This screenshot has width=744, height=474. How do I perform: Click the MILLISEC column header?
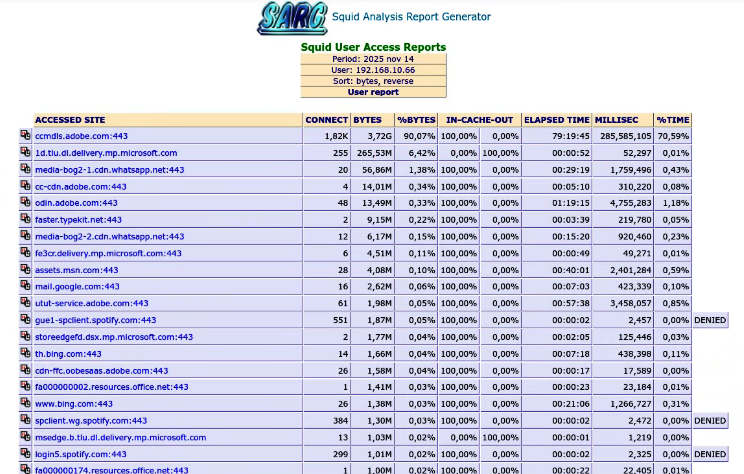[x=623, y=120]
